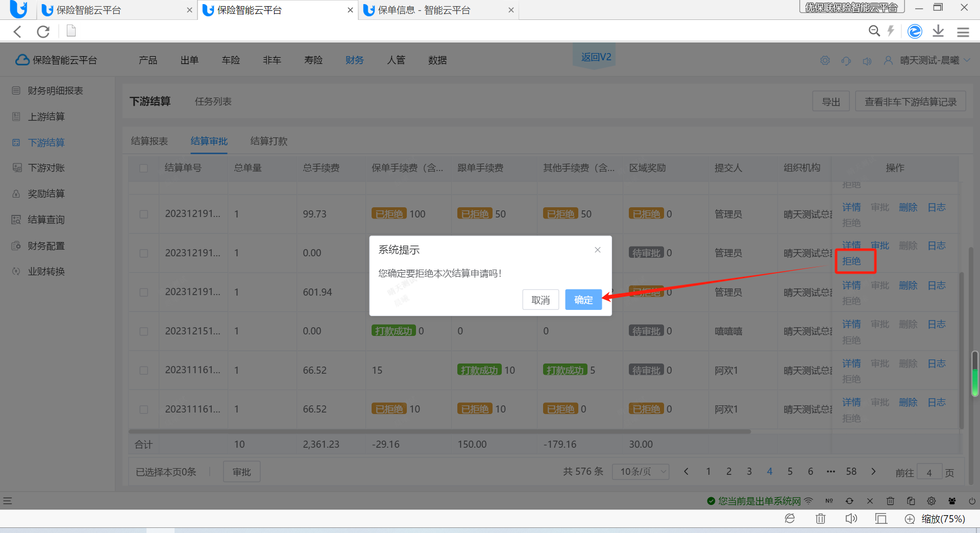Open the 车险 top menu
Image resolution: width=980 pixels, height=533 pixels.
pos(231,60)
